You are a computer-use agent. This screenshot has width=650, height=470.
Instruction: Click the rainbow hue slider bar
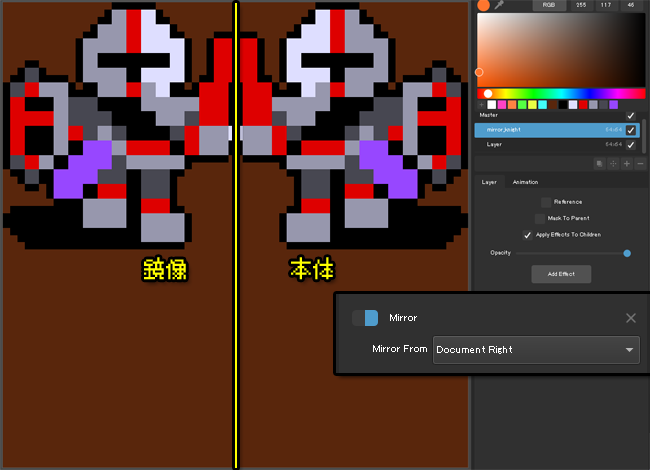click(561, 94)
